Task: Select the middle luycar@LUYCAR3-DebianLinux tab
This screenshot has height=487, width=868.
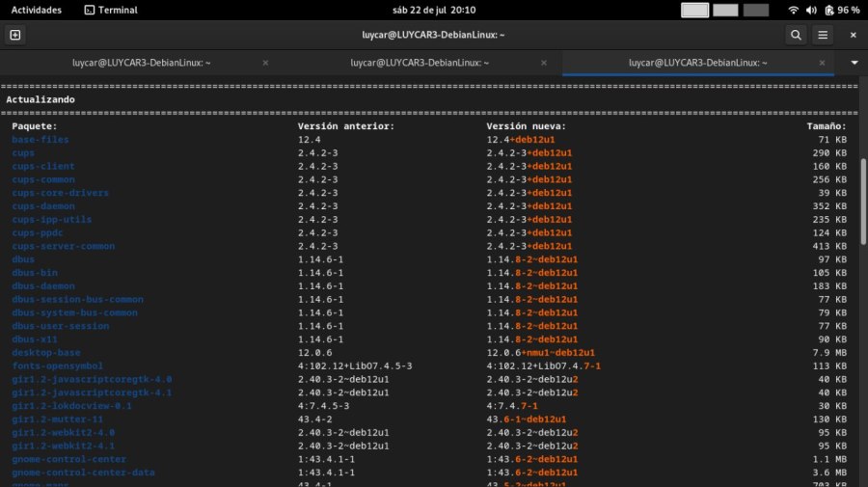Action: (x=420, y=63)
